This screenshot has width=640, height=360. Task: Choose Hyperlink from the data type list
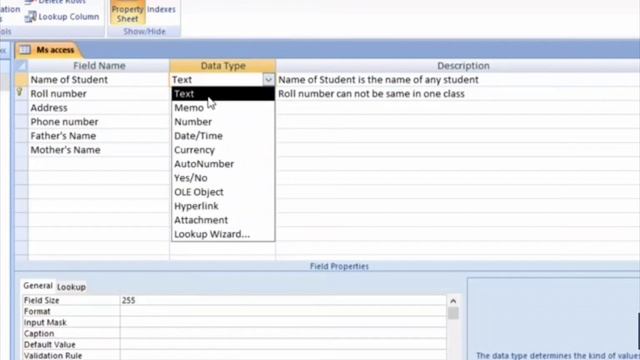click(223, 206)
